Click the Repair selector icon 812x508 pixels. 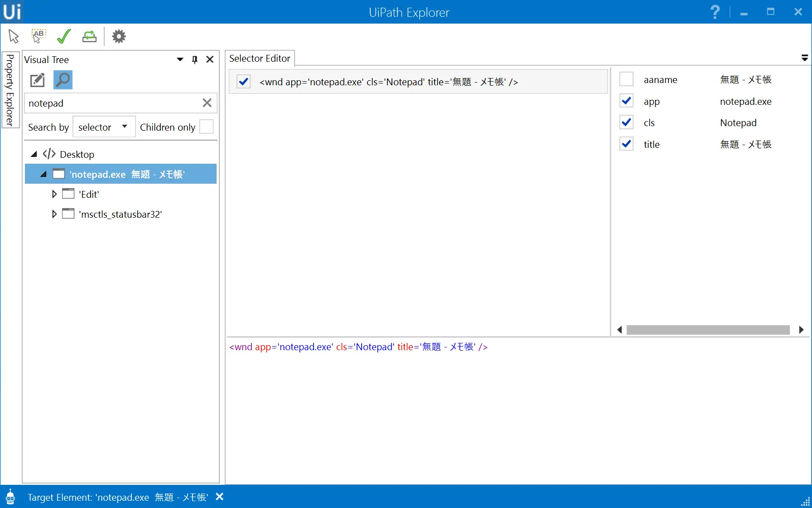click(89, 36)
